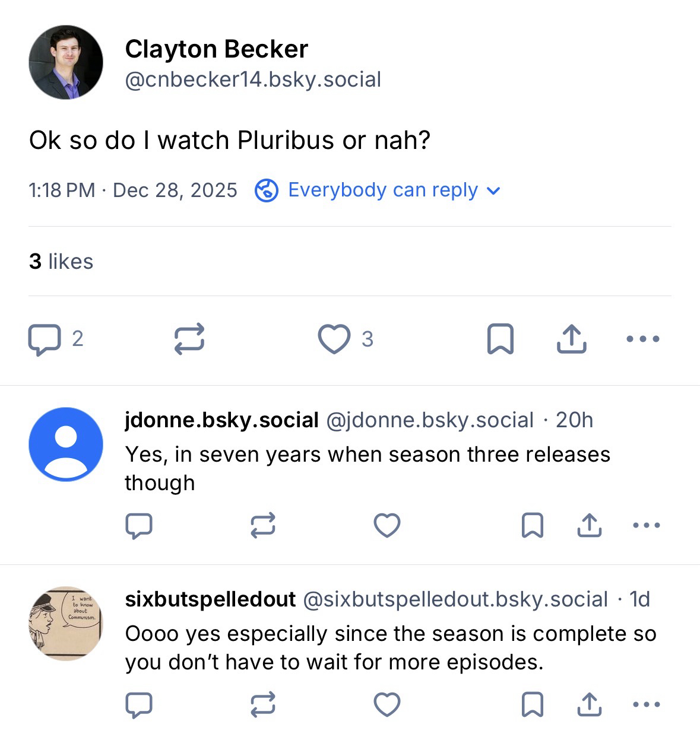Repost jdonne's reply
The width and height of the screenshot is (700, 740).
pyautogui.click(x=263, y=525)
